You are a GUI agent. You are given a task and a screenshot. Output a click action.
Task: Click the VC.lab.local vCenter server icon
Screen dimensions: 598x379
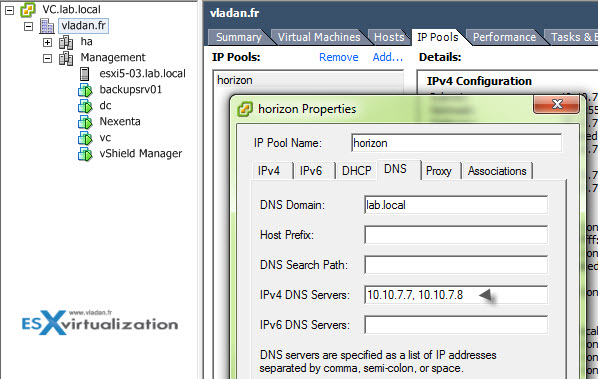coord(28,10)
